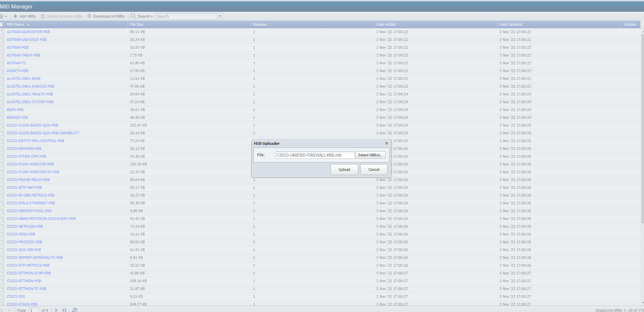Open CISCO-REPORT-INTERVAL-TC-MIB link
Screen dimensions: 644x312
[x=35, y=258]
